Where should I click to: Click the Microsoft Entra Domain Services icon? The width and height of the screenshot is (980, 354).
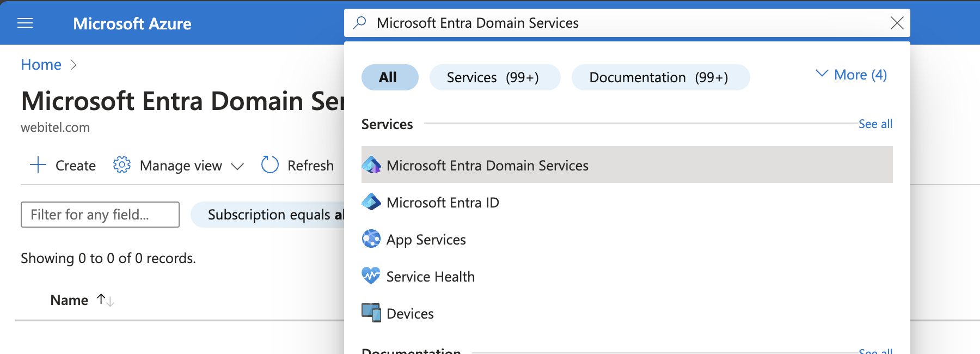point(371,165)
